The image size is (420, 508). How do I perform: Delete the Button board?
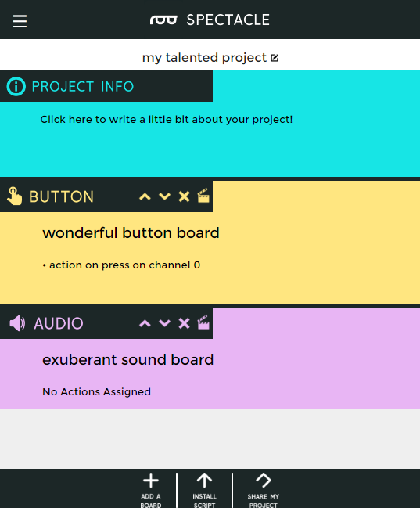pos(184,196)
